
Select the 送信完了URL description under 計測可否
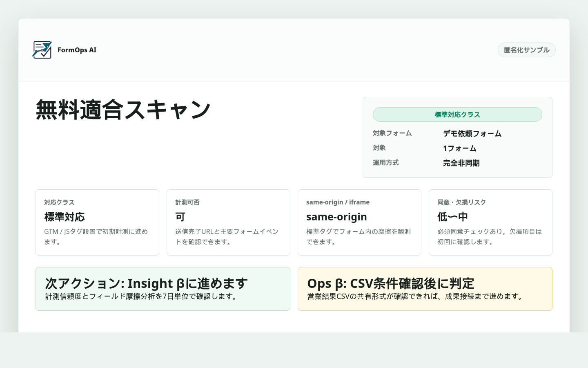point(227,236)
